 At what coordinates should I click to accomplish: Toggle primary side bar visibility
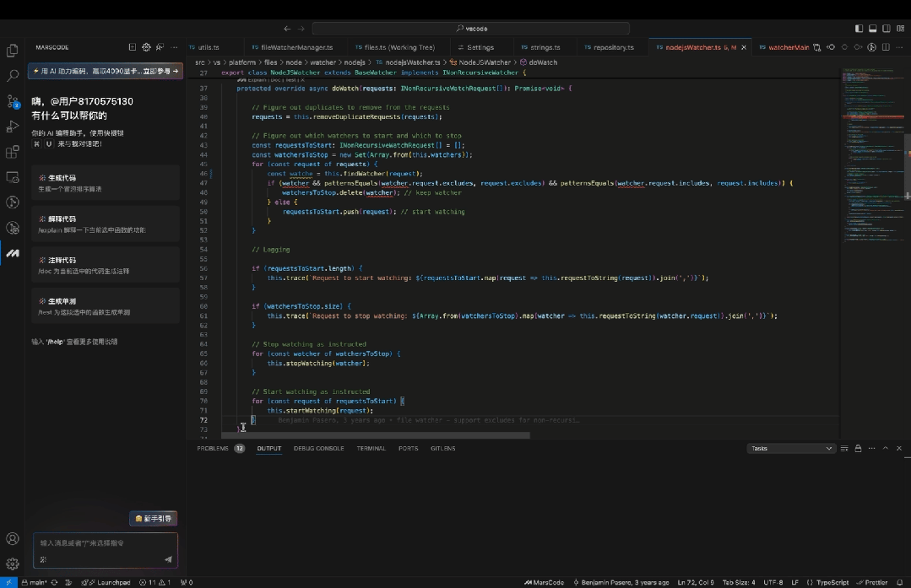pyautogui.click(x=859, y=29)
